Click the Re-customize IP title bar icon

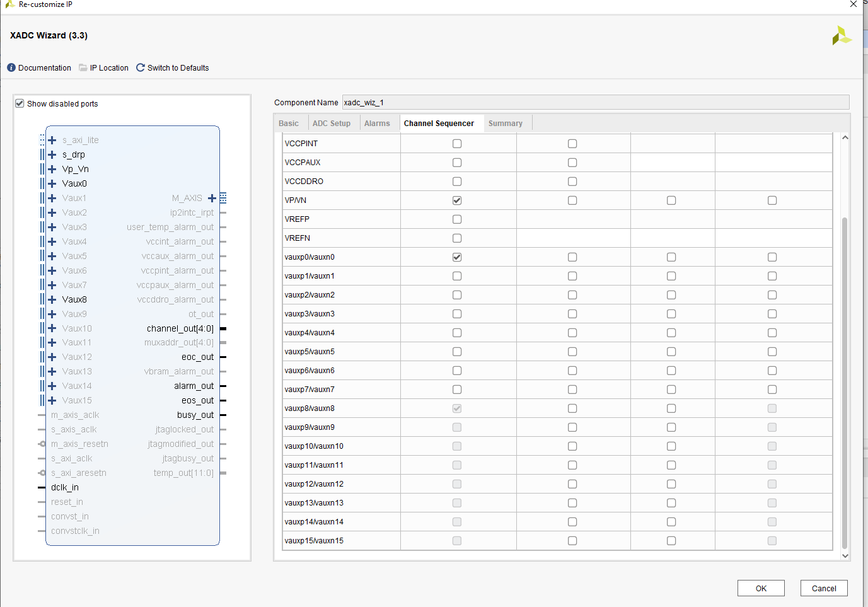pos(10,4)
